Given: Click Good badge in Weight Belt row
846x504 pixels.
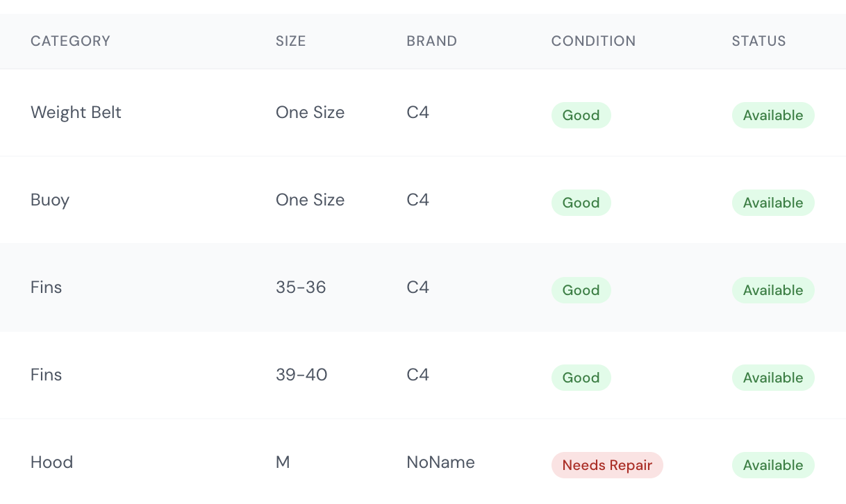Looking at the screenshot, I should (581, 115).
